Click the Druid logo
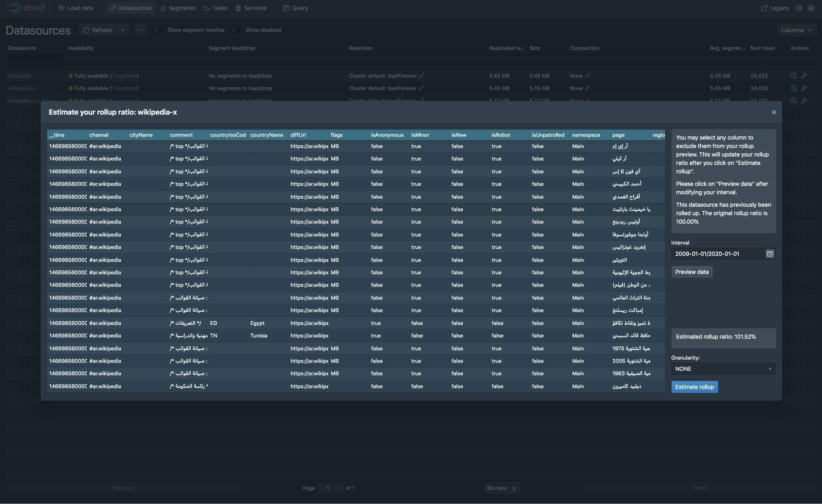This screenshot has height=504, width=822. pos(26,8)
